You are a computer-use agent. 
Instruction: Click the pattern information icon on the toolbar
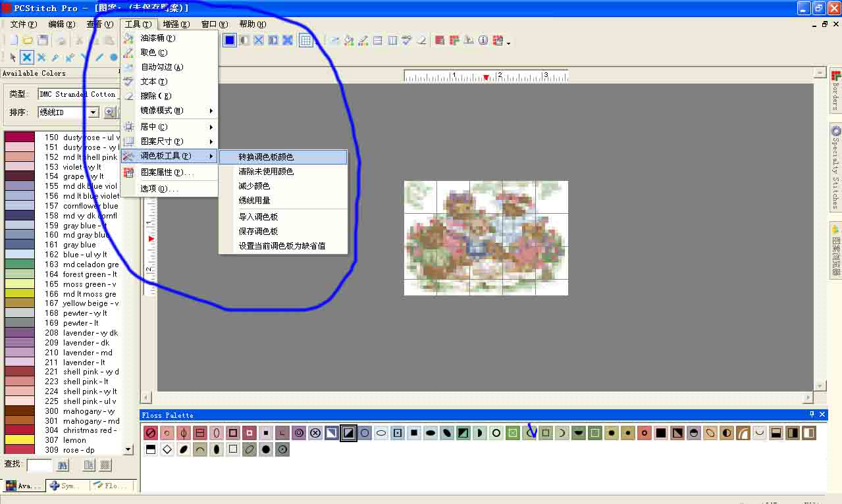[483, 39]
